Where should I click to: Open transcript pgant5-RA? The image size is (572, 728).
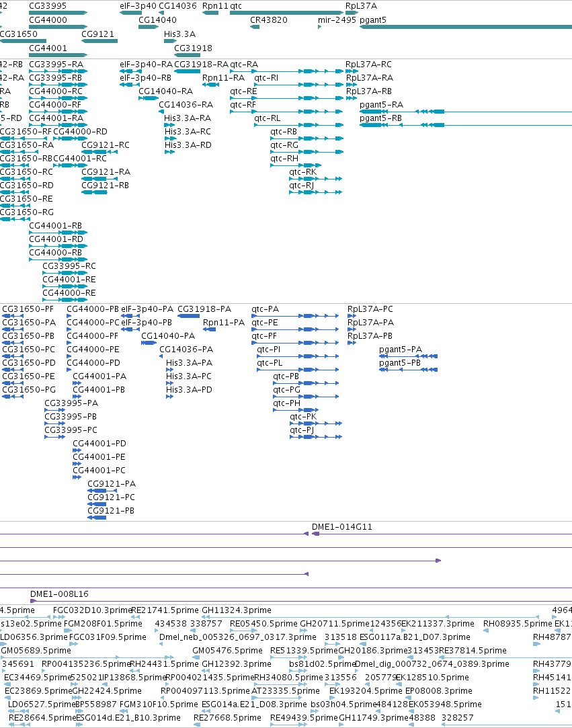click(x=382, y=104)
